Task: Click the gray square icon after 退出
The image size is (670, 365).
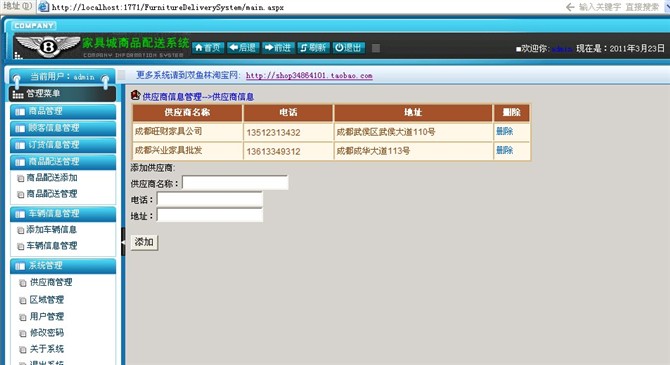Action: (376, 48)
